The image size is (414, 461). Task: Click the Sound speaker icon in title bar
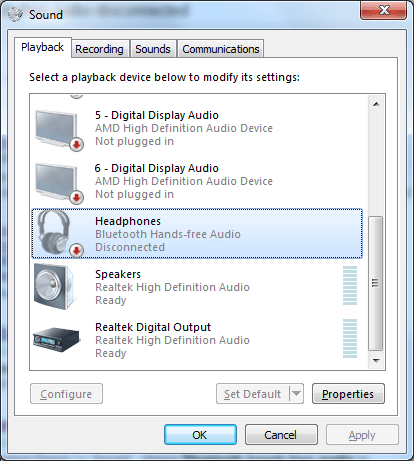(15, 14)
